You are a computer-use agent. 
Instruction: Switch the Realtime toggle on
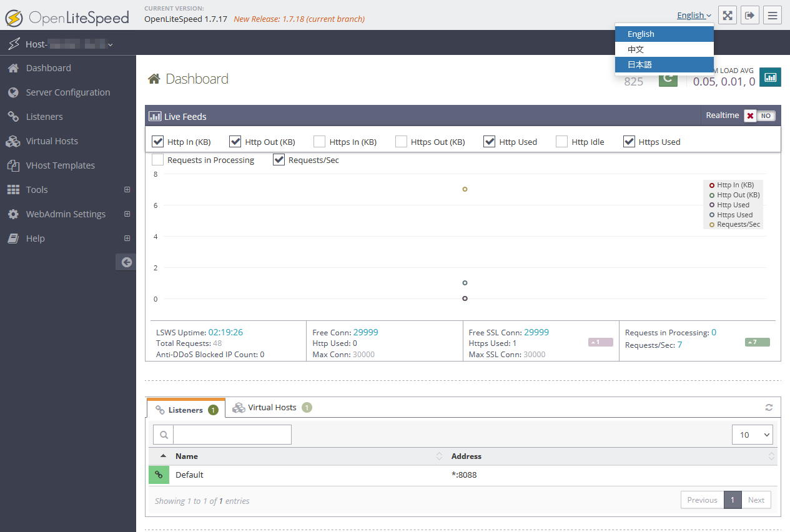click(759, 116)
